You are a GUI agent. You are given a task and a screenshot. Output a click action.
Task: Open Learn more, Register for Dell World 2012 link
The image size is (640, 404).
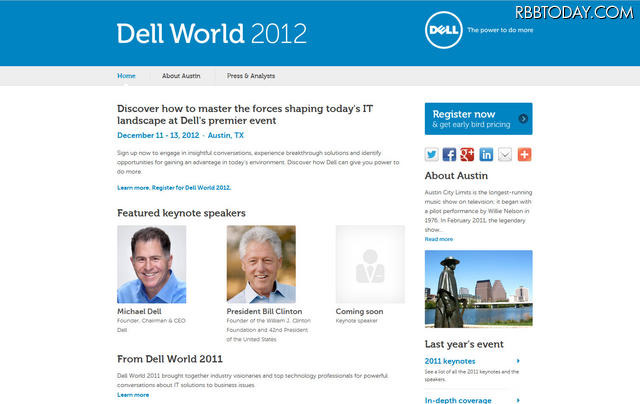click(x=174, y=188)
